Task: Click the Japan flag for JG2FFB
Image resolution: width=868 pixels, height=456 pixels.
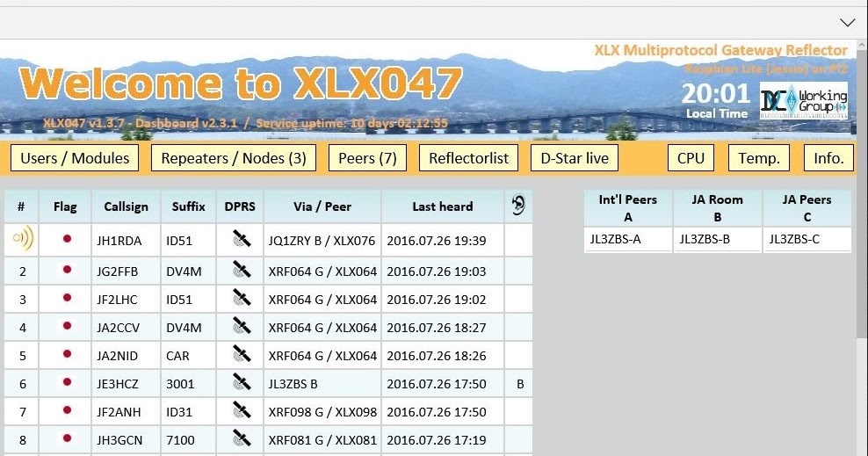Action: (x=67, y=270)
